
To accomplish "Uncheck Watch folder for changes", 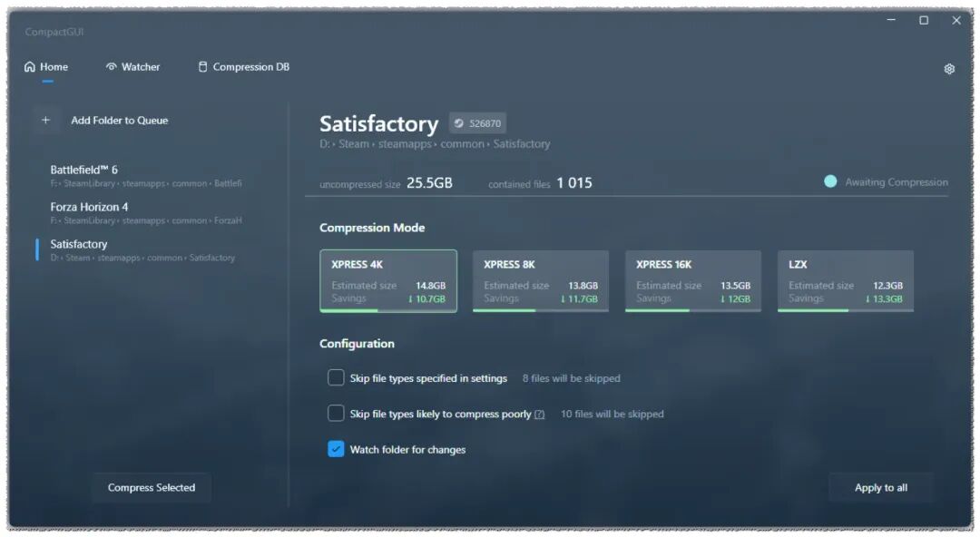I will coord(336,449).
